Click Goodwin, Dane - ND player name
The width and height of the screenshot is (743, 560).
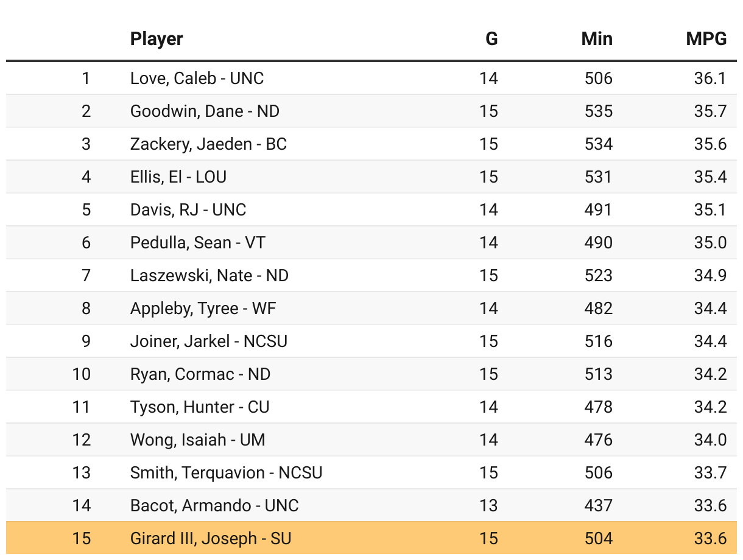[205, 111]
